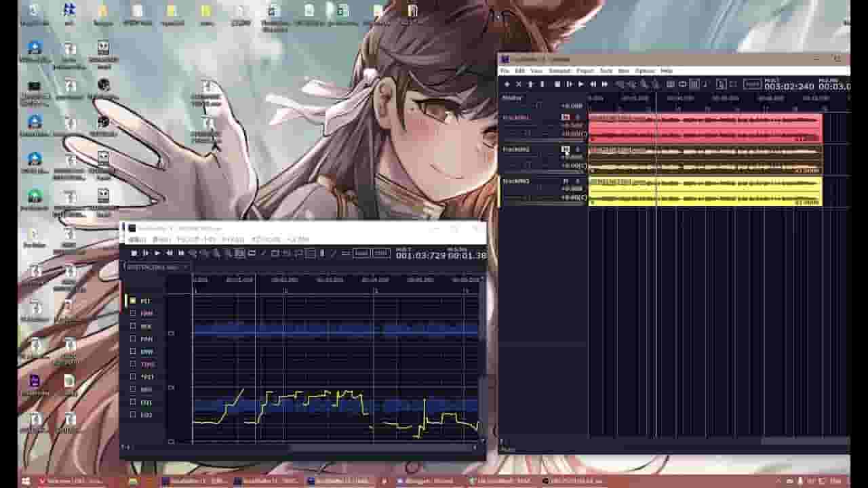This screenshot has height=488, width=868.
Task: Jump to previous position in main window toolbar
Action: (x=593, y=85)
